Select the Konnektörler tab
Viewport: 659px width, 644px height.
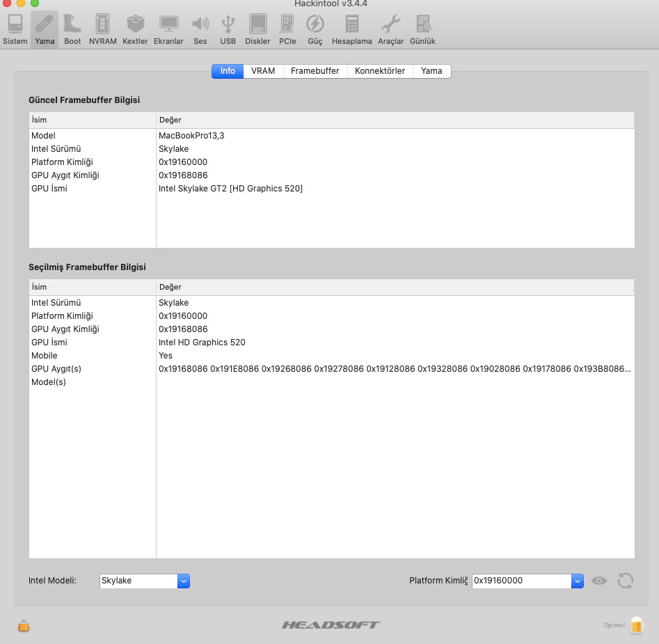click(379, 71)
